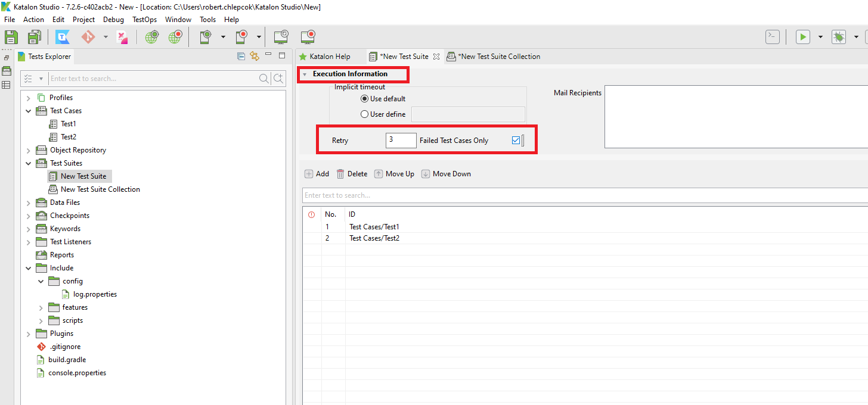This screenshot has height=405, width=868.
Task: Open the TestOps menu
Action: [x=144, y=20]
